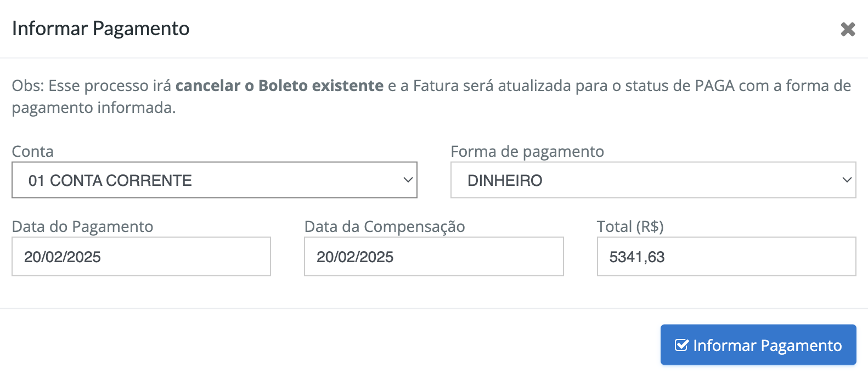Submit with the blue Informar Pagamento button
The image size is (868, 374).
click(758, 345)
